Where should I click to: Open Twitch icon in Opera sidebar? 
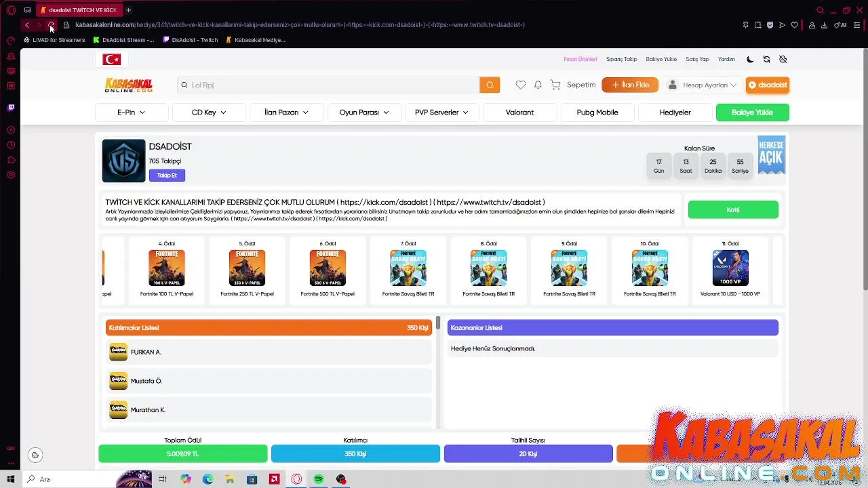11,107
